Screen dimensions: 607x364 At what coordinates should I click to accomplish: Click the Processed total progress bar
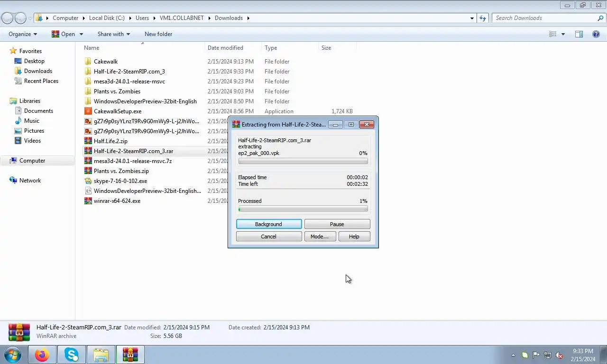pos(303,209)
